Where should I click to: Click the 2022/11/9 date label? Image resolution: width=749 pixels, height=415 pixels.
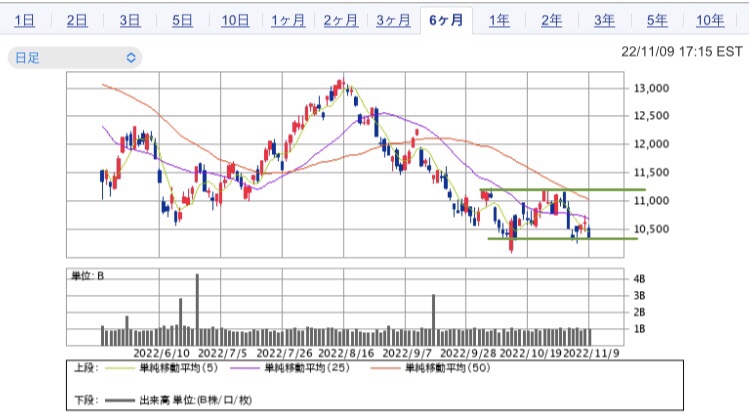point(591,353)
